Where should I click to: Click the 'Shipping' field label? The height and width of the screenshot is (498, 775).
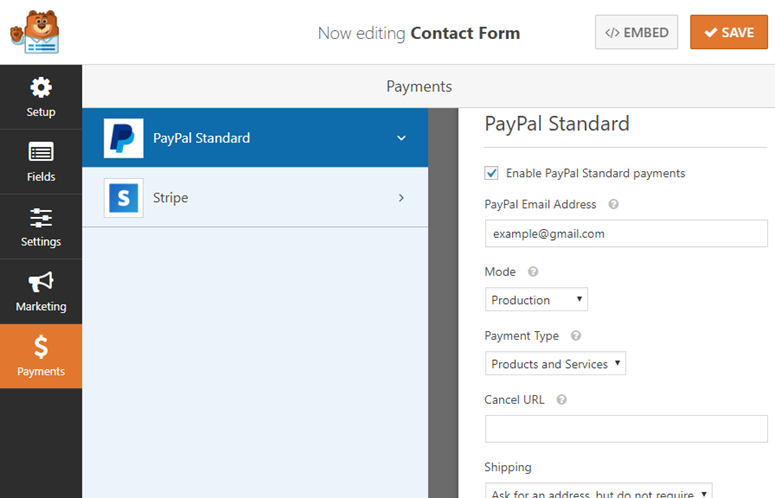(508, 467)
